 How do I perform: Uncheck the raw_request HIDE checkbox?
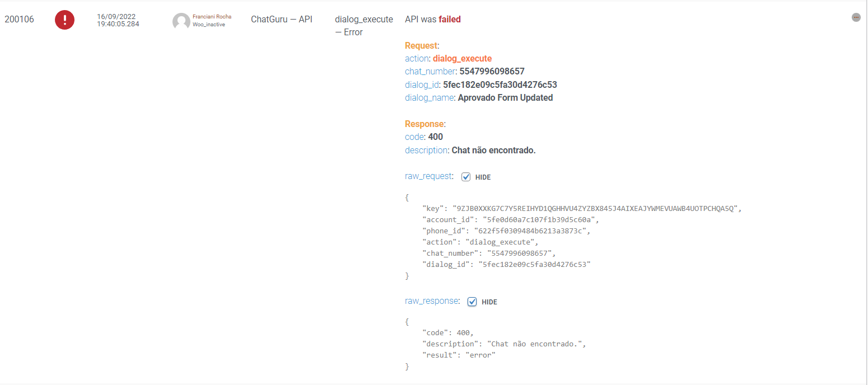[x=466, y=177]
